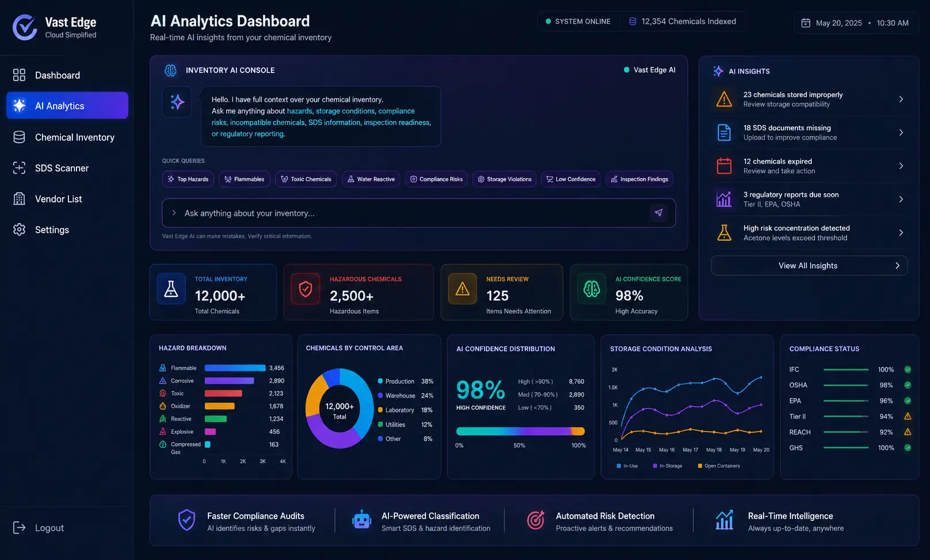
Task: Click the document icon for missing SDS documents
Action: tap(724, 132)
